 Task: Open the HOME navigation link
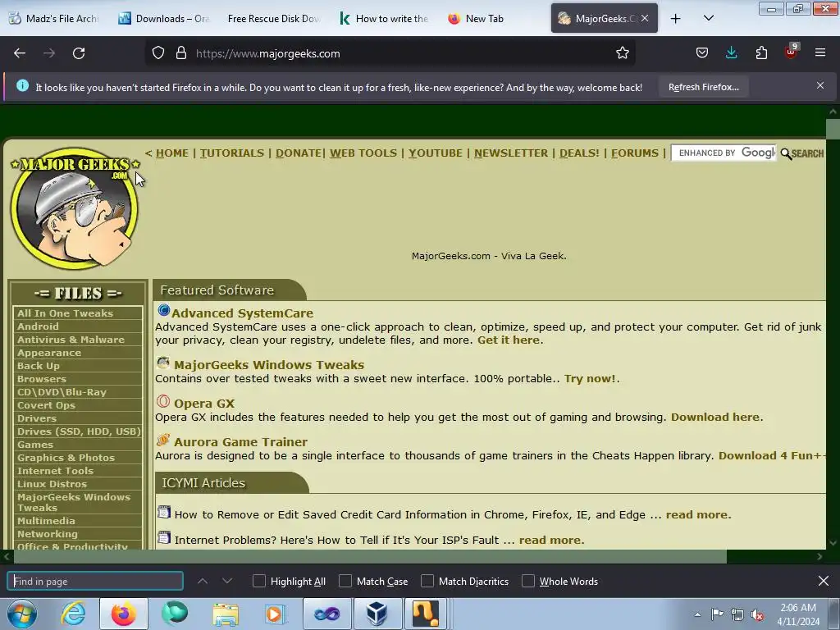tap(172, 153)
